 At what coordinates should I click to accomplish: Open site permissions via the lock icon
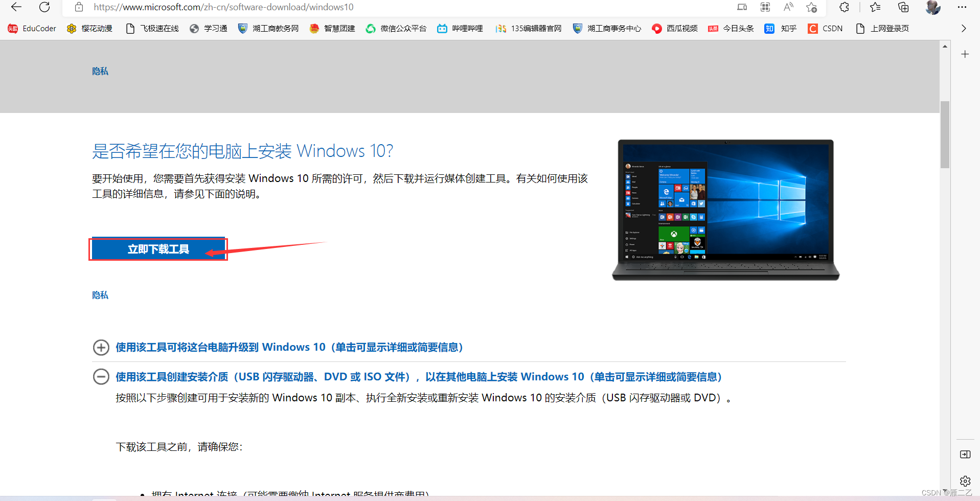[79, 7]
